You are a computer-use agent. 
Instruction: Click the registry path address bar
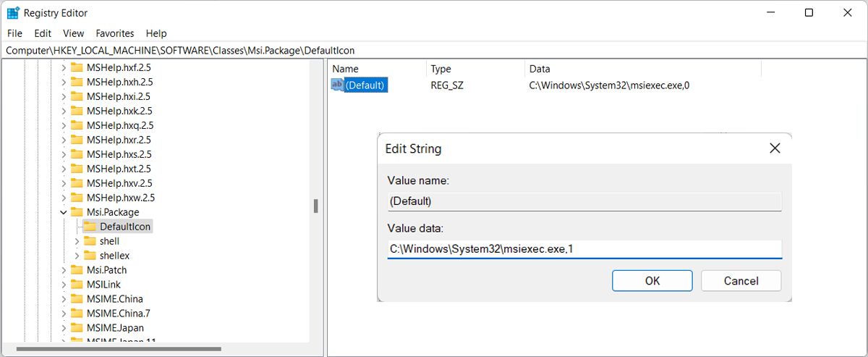pyautogui.click(x=434, y=51)
